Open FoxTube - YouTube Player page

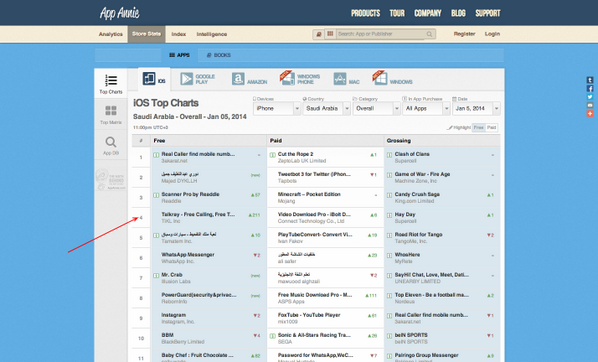pos(309,315)
